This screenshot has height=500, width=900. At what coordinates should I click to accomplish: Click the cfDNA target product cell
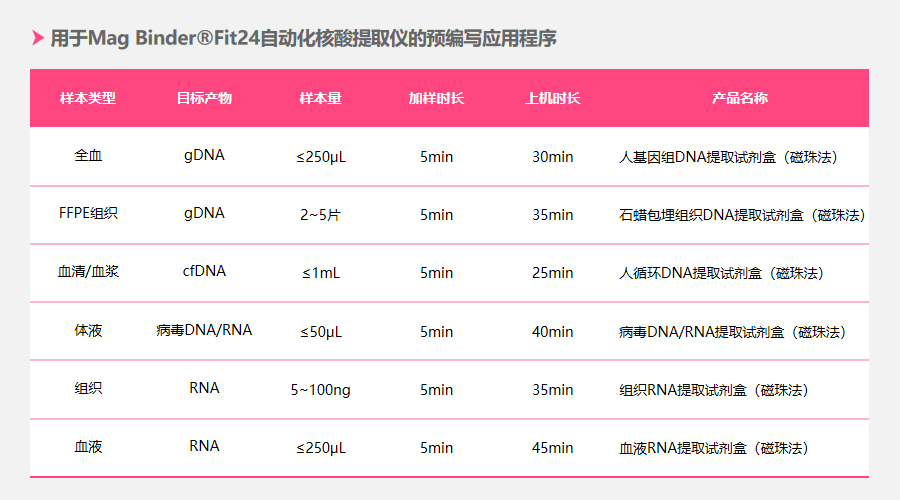pyautogui.click(x=204, y=271)
